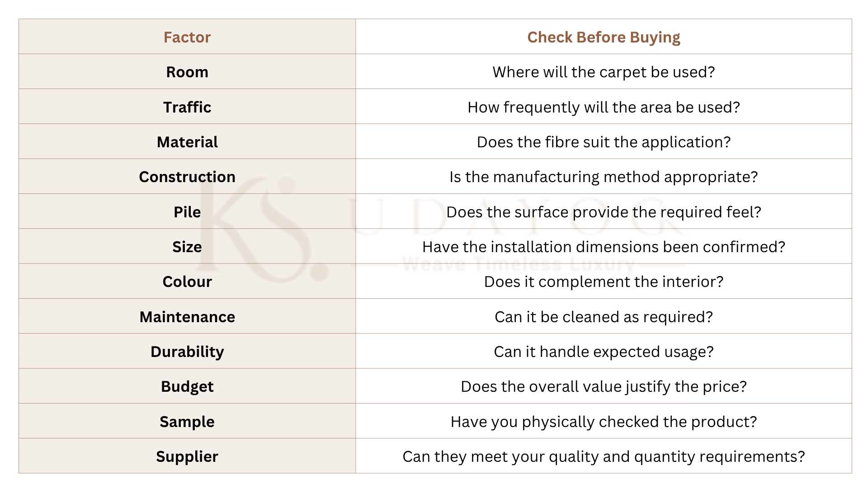Select the Maintenance row label
Image resolution: width=868 pixels, height=488 pixels.
point(187,317)
